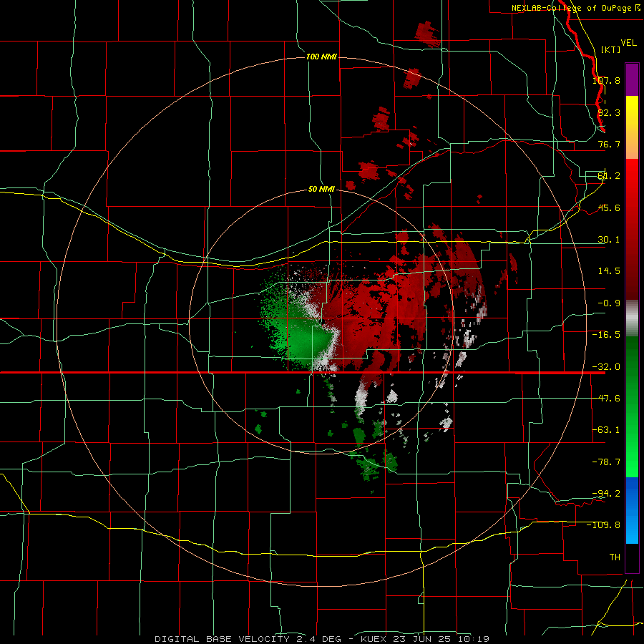Click the -94.2 velocity scale value
Image resolution: width=644 pixels, height=644 pixels.
point(606,493)
